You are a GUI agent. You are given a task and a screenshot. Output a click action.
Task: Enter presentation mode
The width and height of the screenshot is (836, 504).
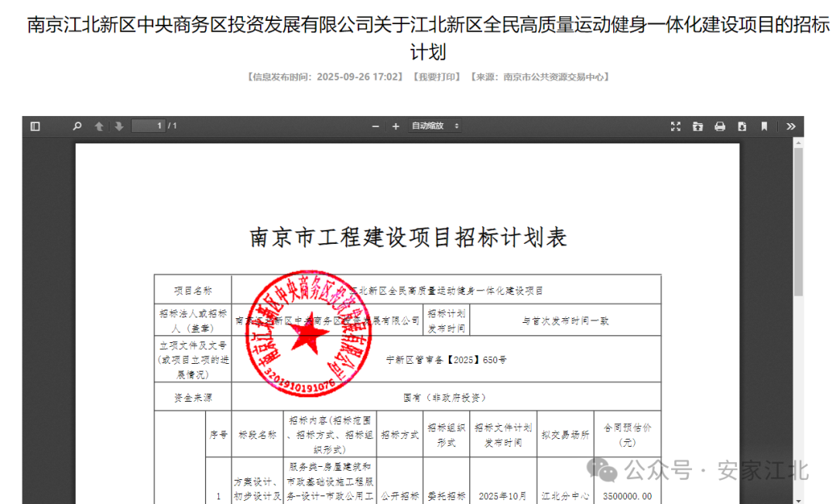(676, 125)
